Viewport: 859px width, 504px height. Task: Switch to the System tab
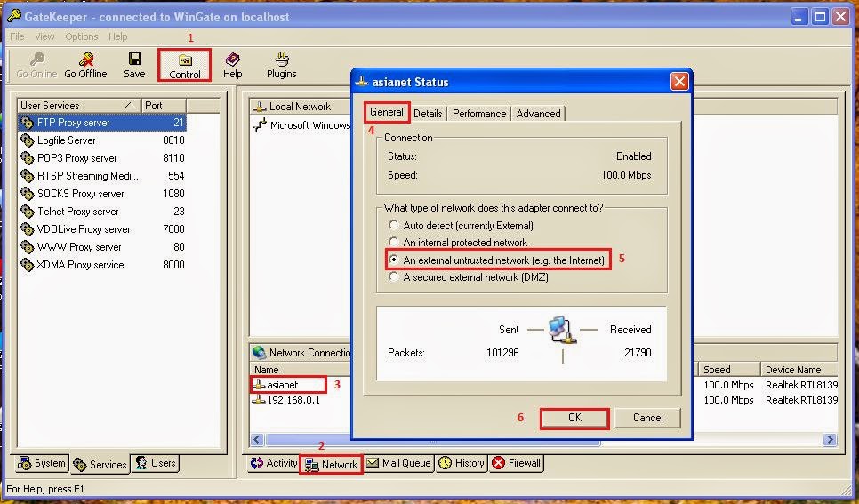[42, 463]
